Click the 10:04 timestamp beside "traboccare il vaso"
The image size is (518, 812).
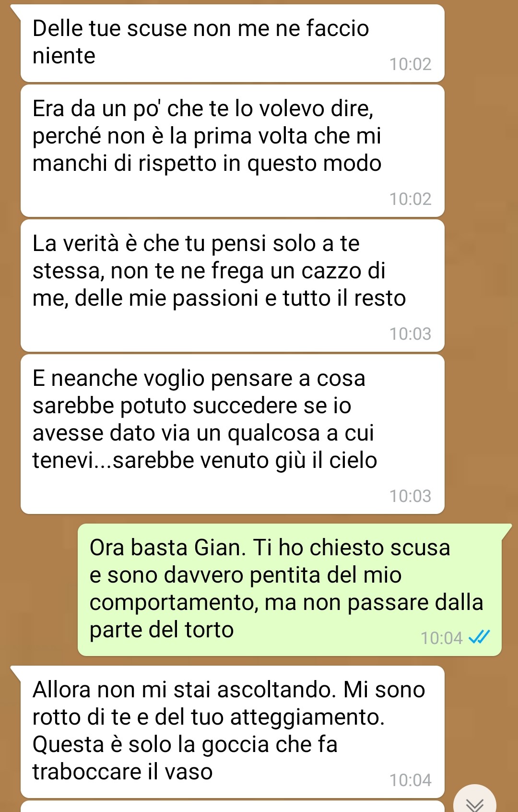click(411, 780)
